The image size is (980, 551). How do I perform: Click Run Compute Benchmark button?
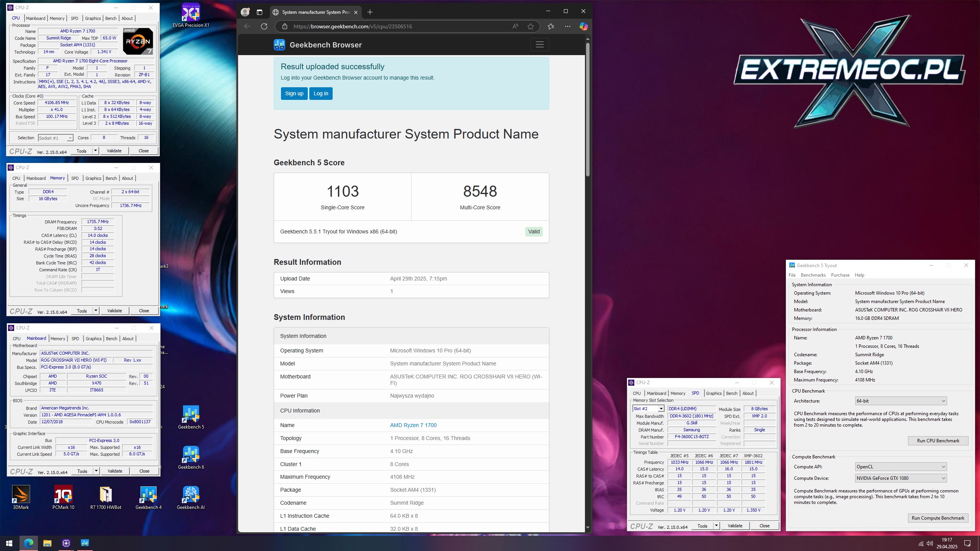tap(938, 518)
